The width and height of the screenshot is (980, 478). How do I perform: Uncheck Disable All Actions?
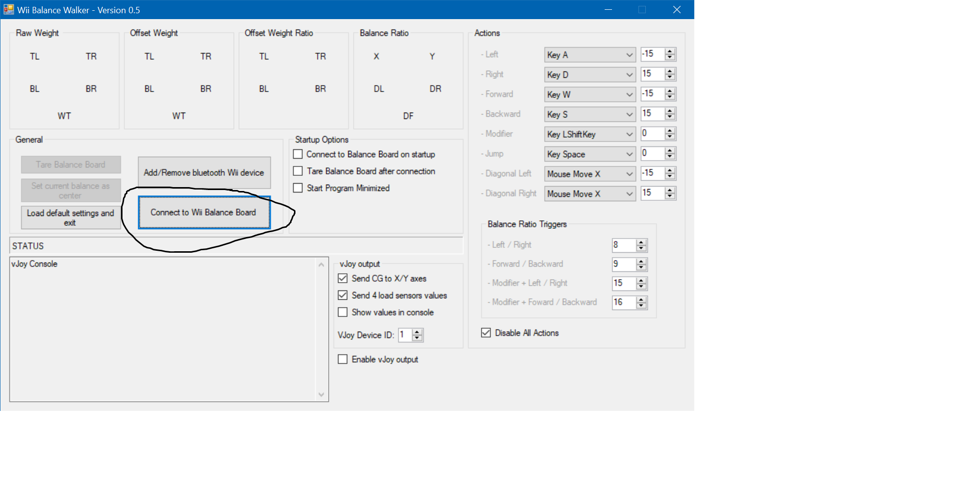[x=486, y=333]
